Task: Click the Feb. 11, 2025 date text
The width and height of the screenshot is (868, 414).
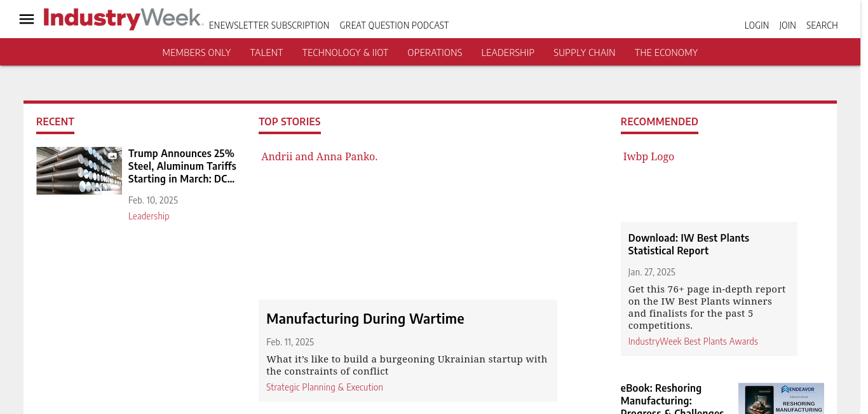Action: (x=290, y=342)
